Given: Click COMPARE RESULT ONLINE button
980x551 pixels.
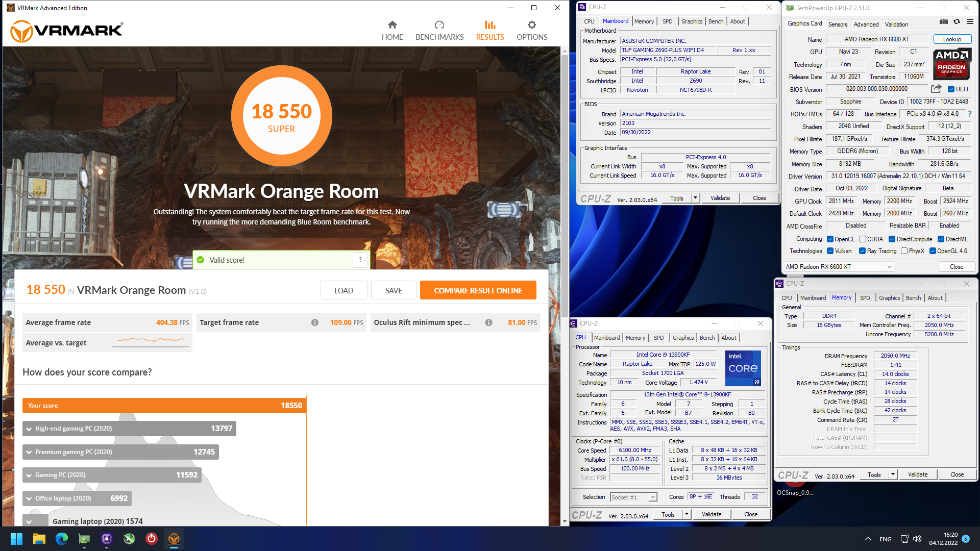Looking at the screenshot, I should pyautogui.click(x=478, y=290).
